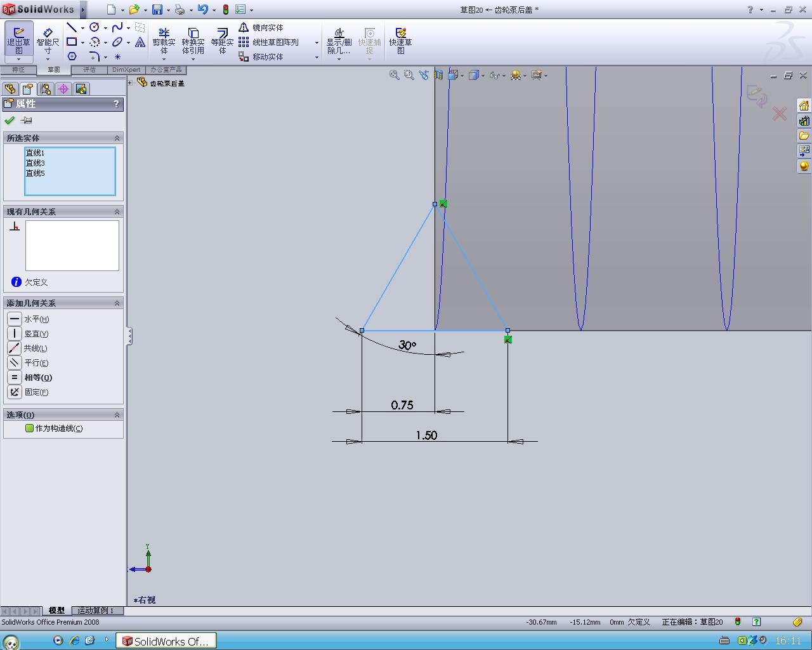The height and width of the screenshot is (650, 812).
Task: Select the Sketch Fillet tool
Action: (95, 56)
